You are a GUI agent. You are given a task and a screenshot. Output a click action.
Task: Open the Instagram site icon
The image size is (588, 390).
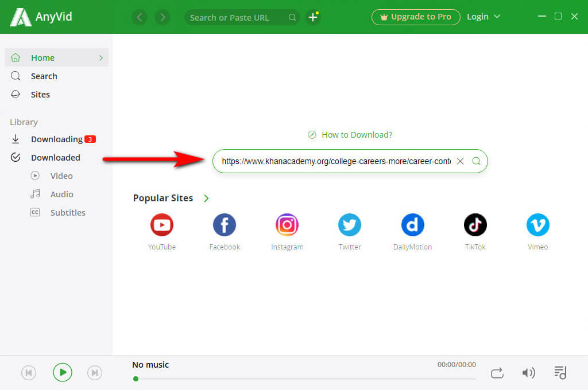point(287,225)
